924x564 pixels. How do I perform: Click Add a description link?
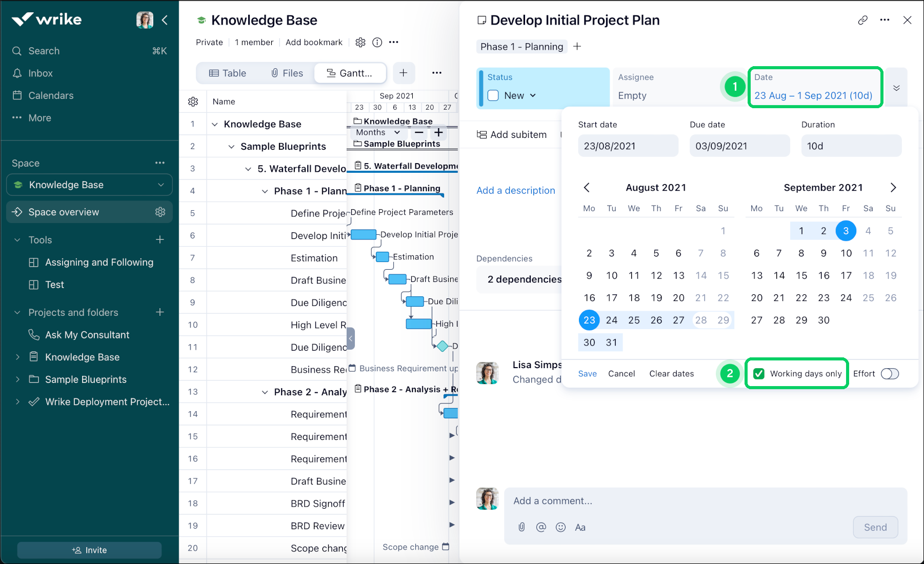[x=516, y=190]
